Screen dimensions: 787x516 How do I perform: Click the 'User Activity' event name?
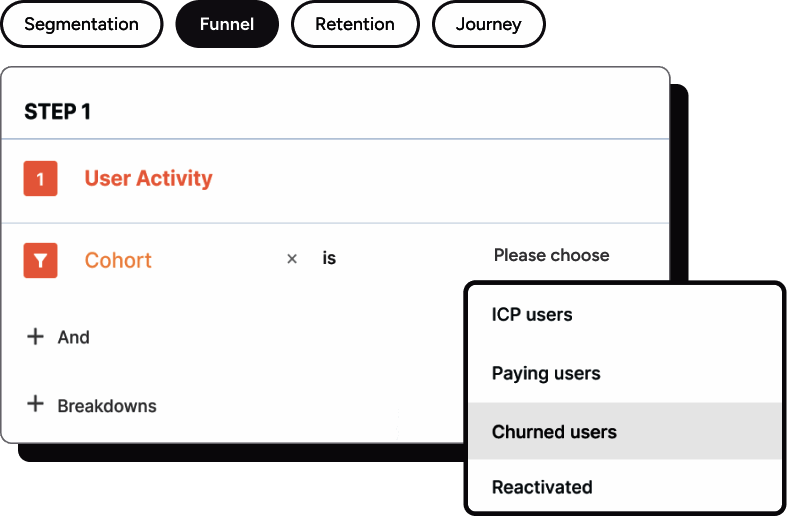148,179
